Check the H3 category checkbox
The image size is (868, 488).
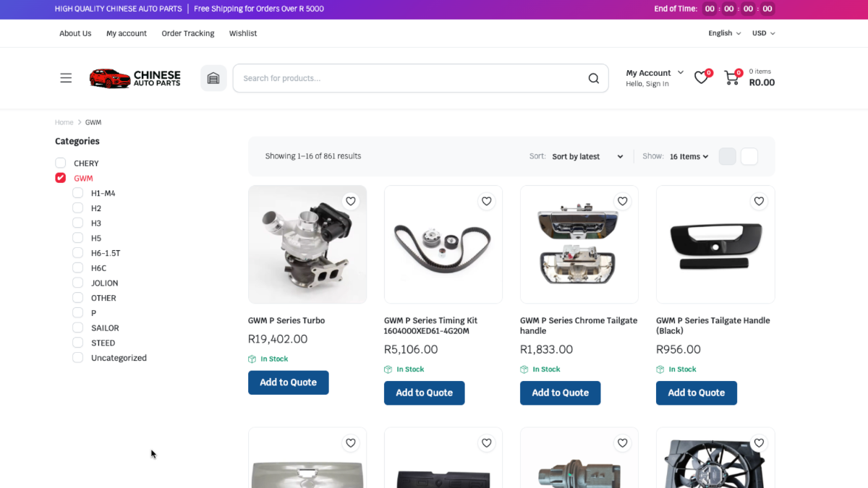coord(77,223)
